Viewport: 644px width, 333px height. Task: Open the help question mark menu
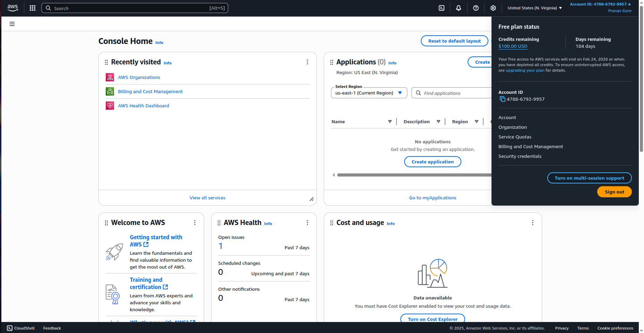tap(476, 8)
